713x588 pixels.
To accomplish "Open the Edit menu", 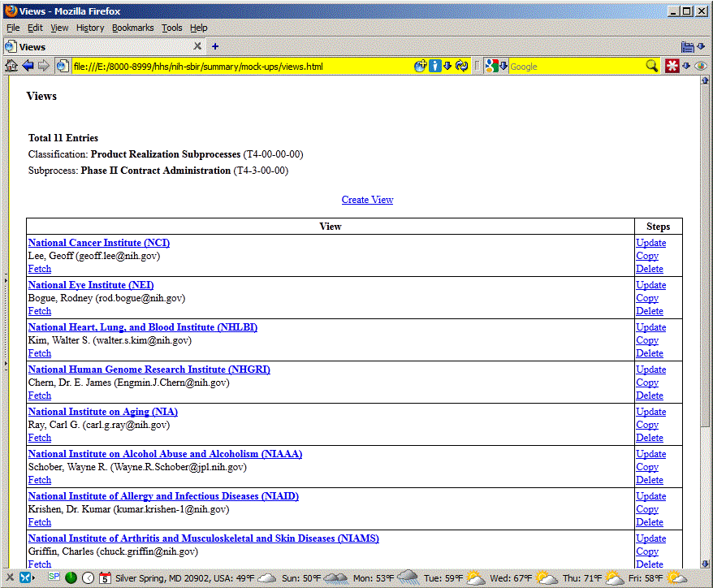I will 35,28.
